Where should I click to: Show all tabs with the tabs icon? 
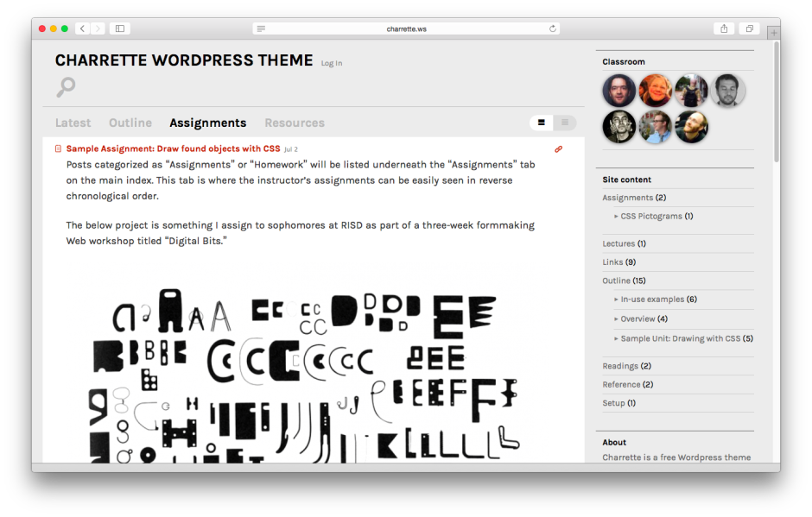(x=749, y=28)
